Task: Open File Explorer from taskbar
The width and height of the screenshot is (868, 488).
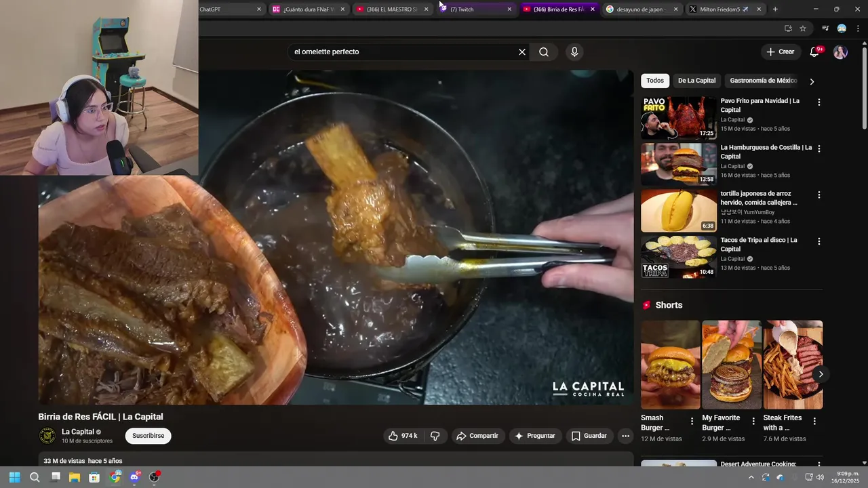Action: (x=75, y=477)
